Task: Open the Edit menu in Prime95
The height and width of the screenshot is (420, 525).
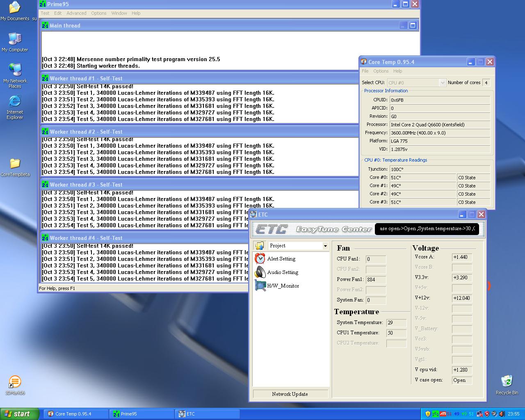Action: tap(58, 13)
